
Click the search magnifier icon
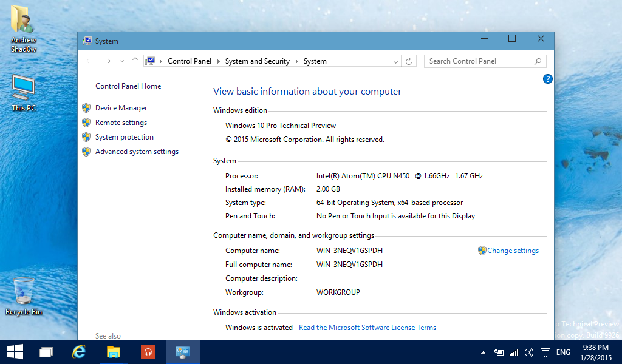pos(538,61)
